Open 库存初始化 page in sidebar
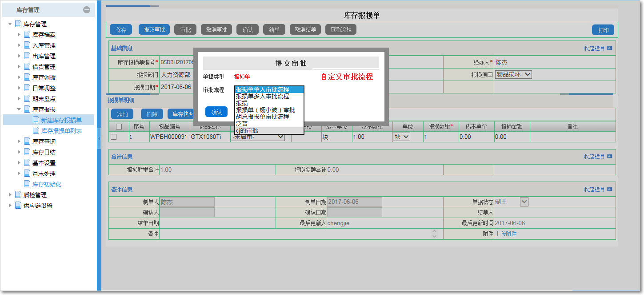 [x=47, y=184]
